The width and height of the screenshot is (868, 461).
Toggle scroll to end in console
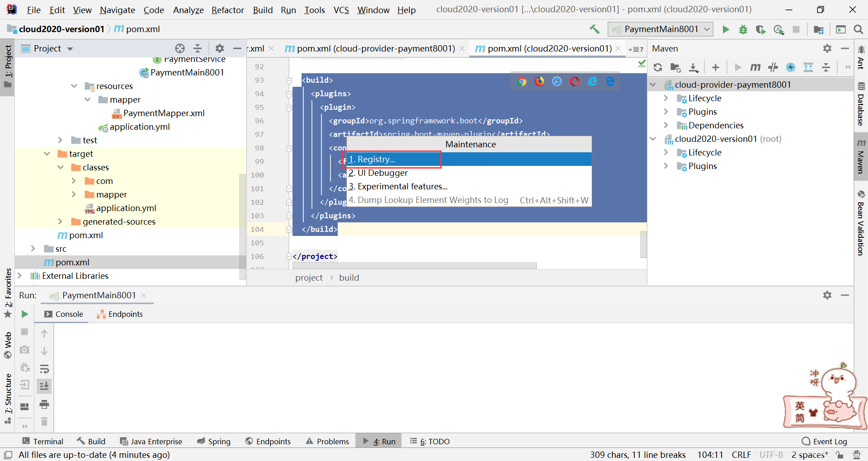tap(44, 386)
